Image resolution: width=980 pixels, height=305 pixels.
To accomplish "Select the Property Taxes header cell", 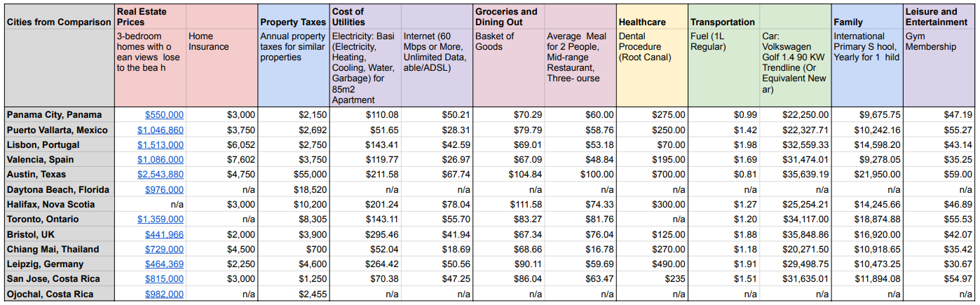I will 293,17.
